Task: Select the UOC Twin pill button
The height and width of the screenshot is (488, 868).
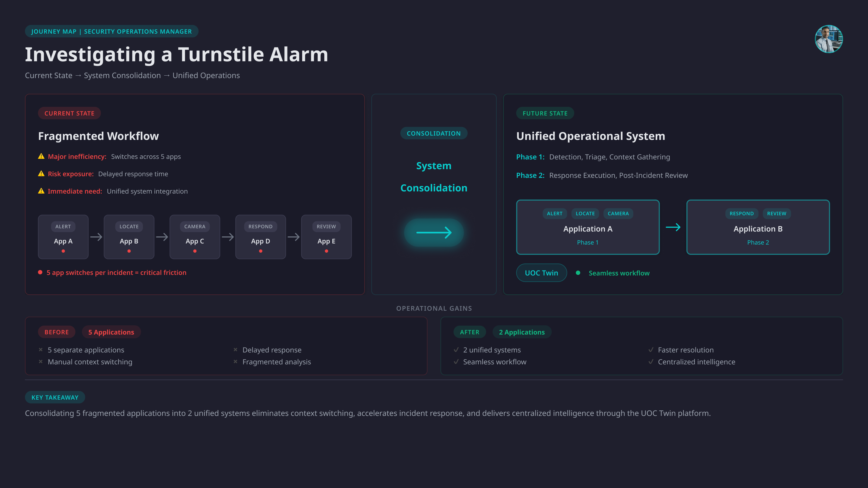Action: click(541, 273)
